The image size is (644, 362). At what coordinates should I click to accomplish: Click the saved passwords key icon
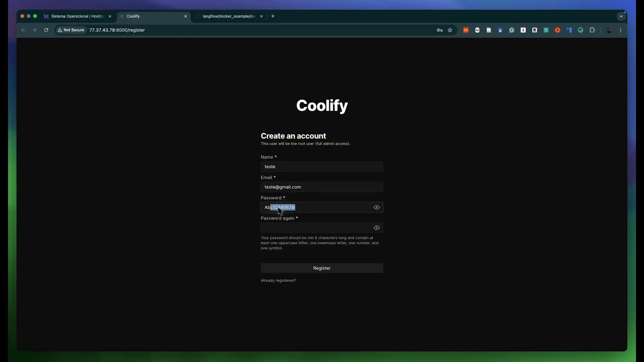point(439,30)
